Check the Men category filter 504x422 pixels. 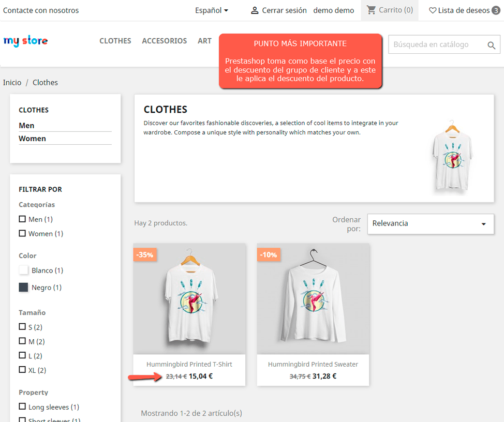[x=22, y=219]
